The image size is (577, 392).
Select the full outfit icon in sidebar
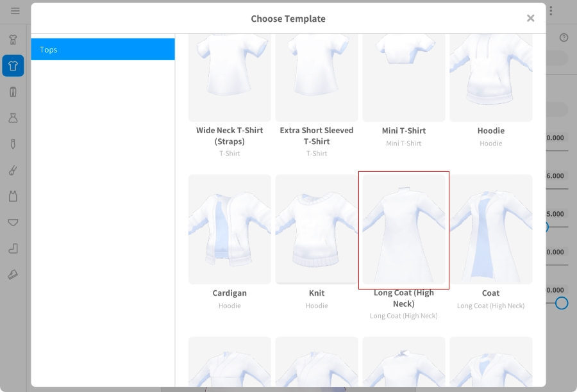(x=13, y=40)
